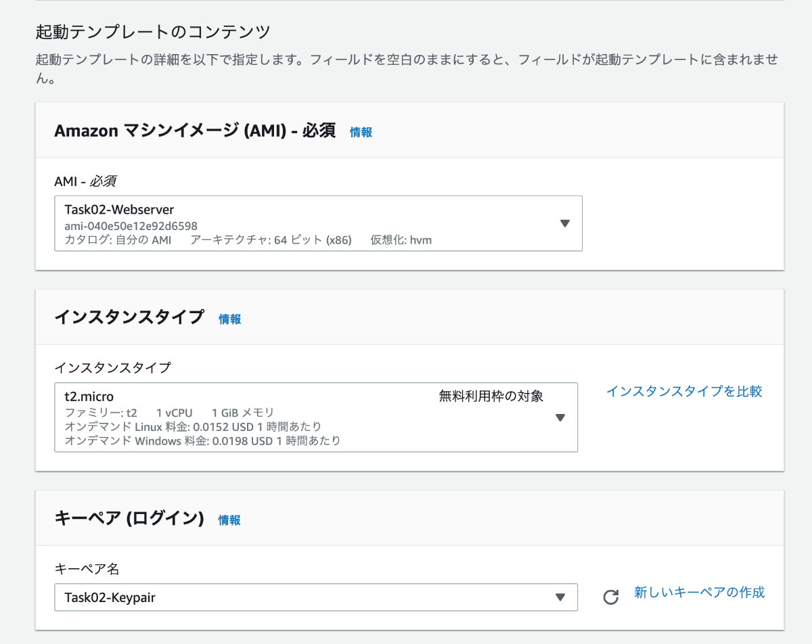The height and width of the screenshot is (644, 812).
Task: Open info link for Amazon Machine Image section
Action: coord(361,132)
